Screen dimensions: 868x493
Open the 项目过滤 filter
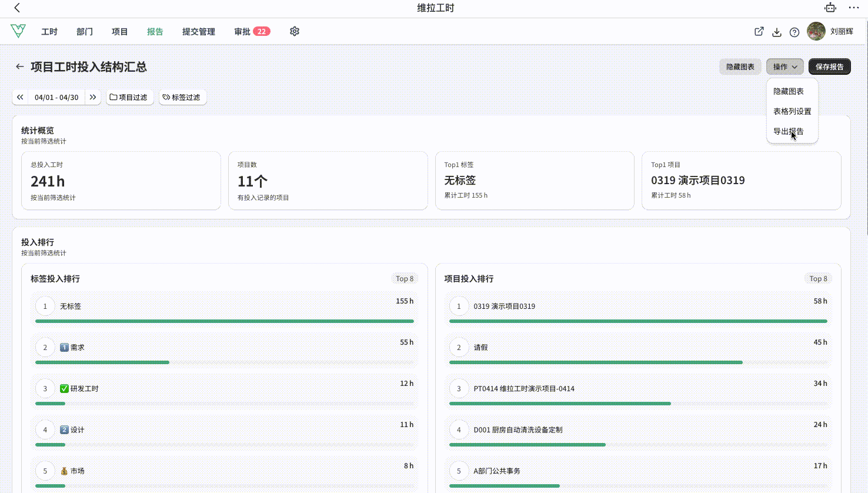point(129,97)
